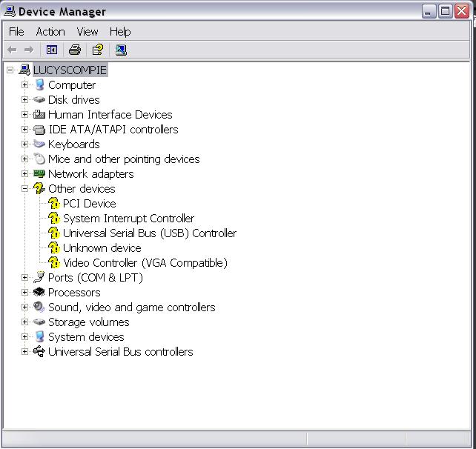Select Universal Serial Bus (USB) Controller label

point(150,233)
